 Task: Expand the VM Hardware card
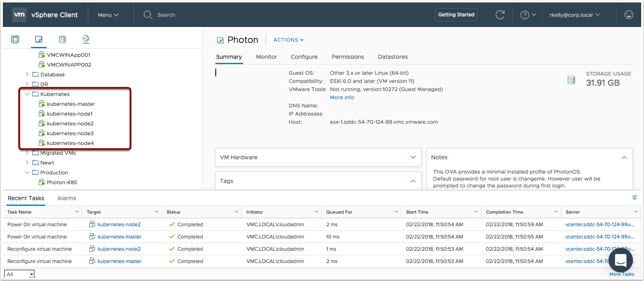point(413,157)
